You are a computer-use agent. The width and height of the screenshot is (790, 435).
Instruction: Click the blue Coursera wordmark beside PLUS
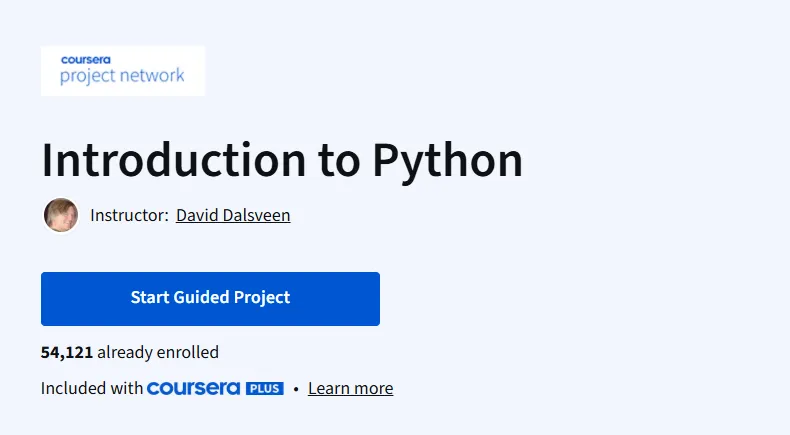coord(193,388)
